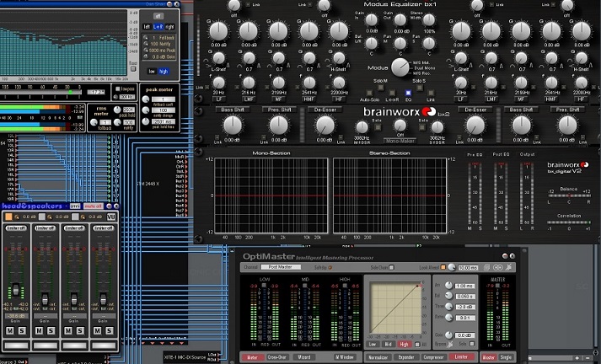The image size is (601, 364).
Task: Click the 300 Hz lowpass frequency field
Action: click(127, 97)
